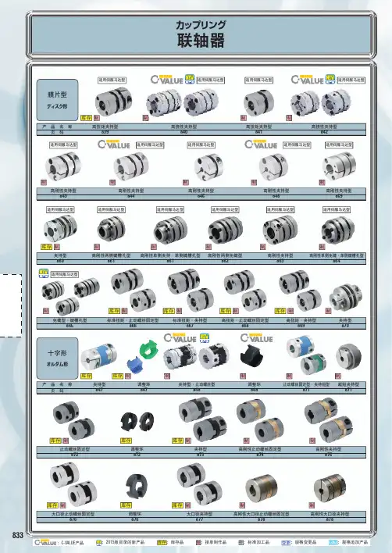Viewport: 392px width, 553px height.
Task: Select the green Oldham spacer ring image
Action: click(149, 349)
